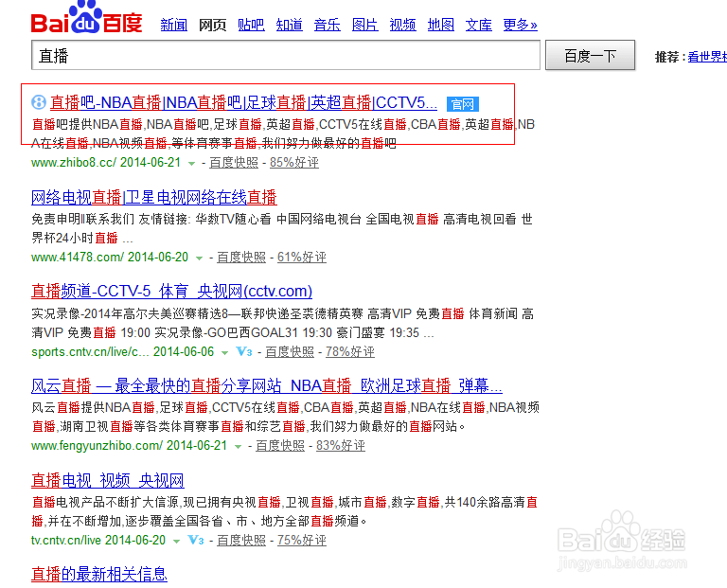Open the 图片 tab
Screen dimensions: 727x588
click(x=364, y=25)
